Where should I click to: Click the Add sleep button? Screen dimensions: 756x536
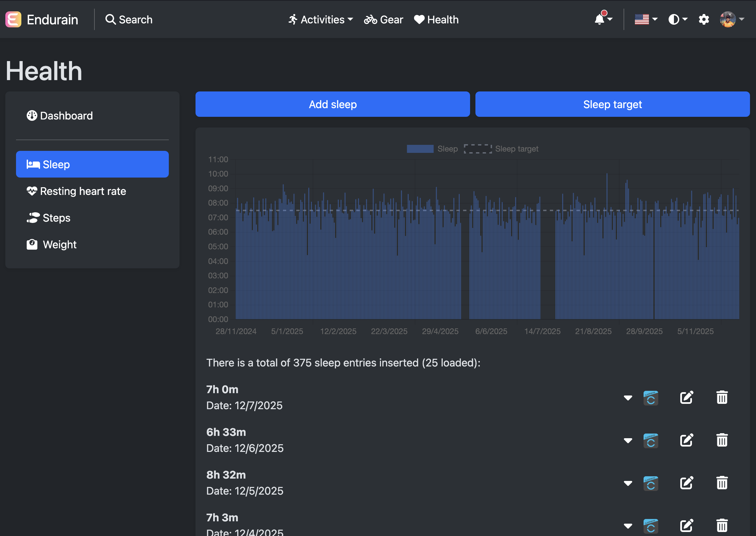tap(333, 104)
